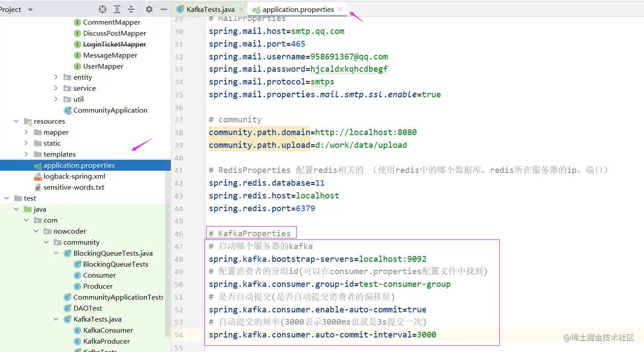The height and width of the screenshot is (352, 644).
Task: Collapse the resources folder
Action: [x=16, y=121]
